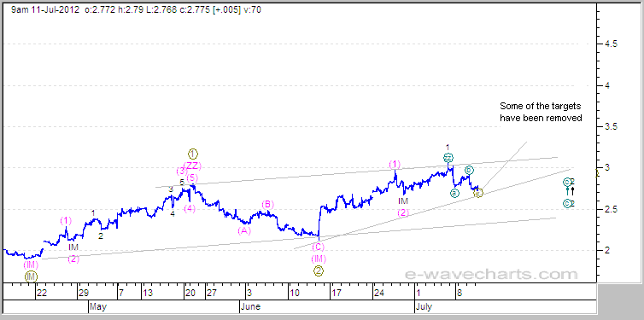
Task: Click the pink (IM) above olive circled IM
Action: click(31, 265)
